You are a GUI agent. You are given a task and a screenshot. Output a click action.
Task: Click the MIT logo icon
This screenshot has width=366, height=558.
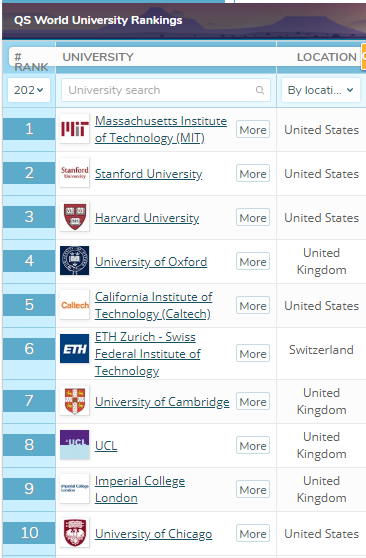[74, 129]
